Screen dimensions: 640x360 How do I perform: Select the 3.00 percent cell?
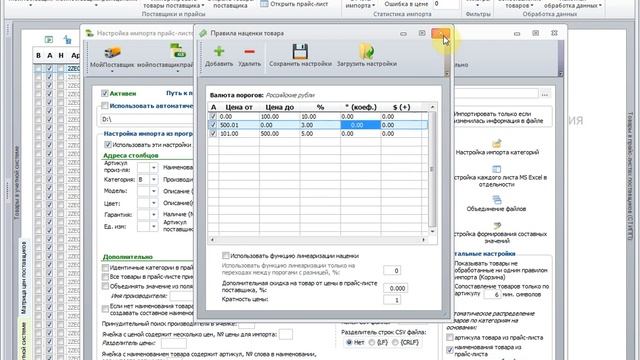coord(320,125)
